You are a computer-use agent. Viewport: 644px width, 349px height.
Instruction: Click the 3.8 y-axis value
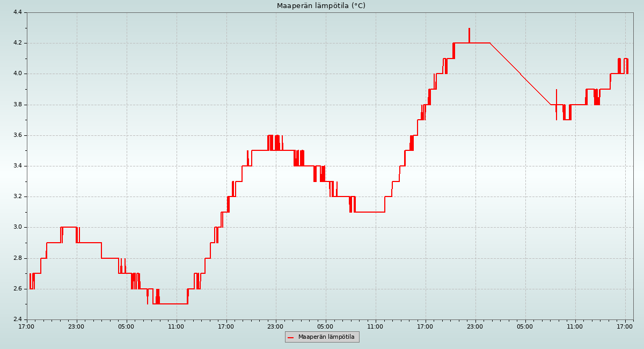tap(17, 105)
